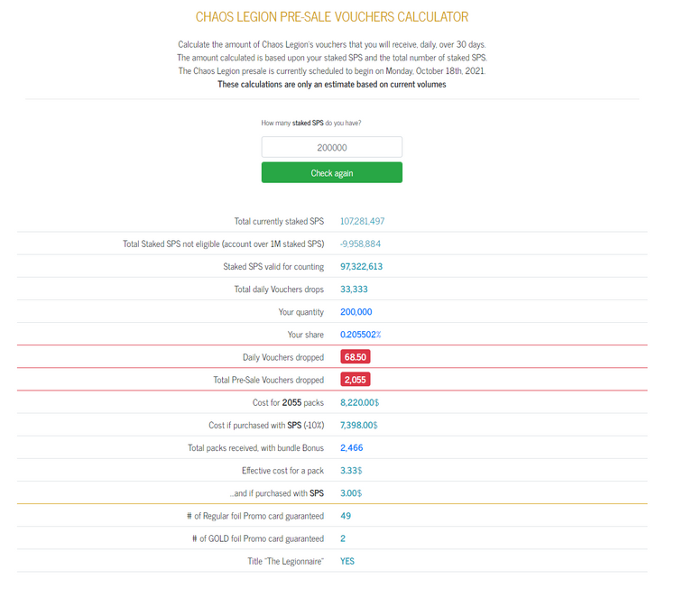Click the 'Effective cost for a pack' label
Screen dimensions: 693x616
(x=282, y=471)
